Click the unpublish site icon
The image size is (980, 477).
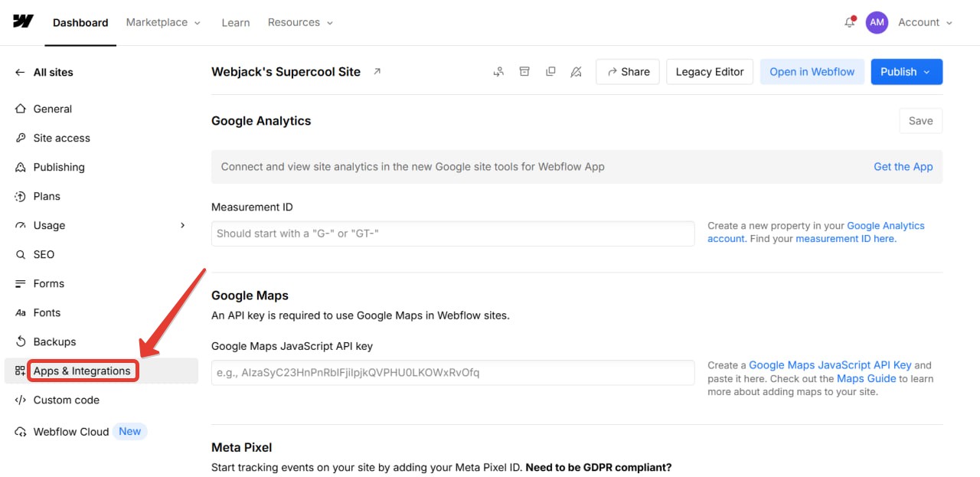tap(577, 71)
